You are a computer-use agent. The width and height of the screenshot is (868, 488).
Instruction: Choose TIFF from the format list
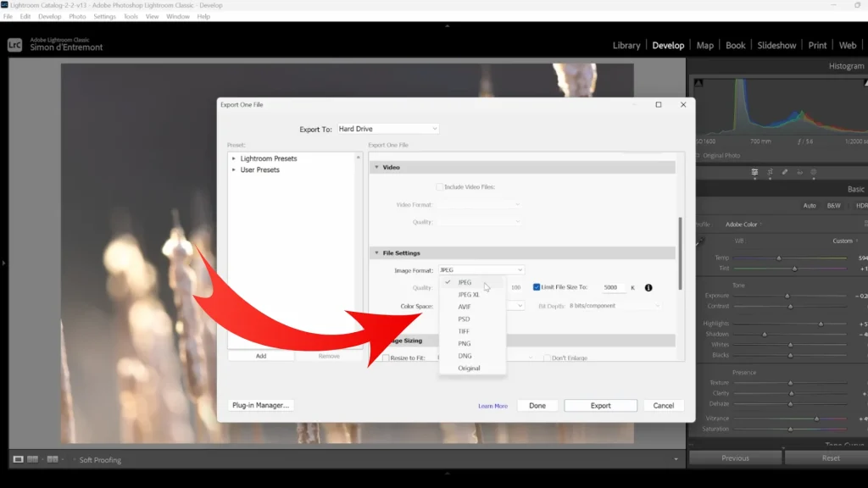[464, 331]
